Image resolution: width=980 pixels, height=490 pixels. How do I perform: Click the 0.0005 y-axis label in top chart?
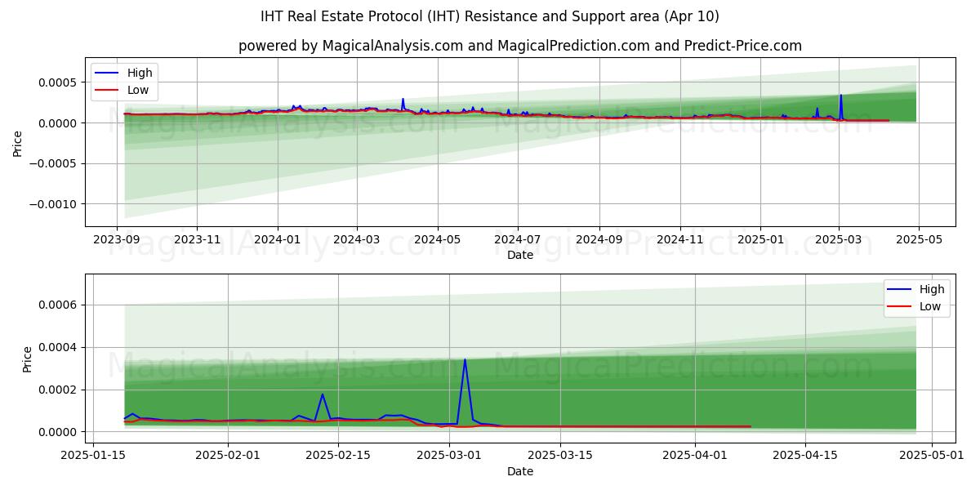click(57, 82)
